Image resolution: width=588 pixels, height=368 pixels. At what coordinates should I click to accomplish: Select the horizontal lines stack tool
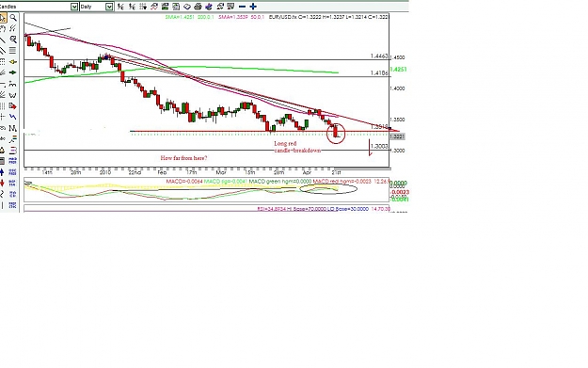(x=13, y=50)
